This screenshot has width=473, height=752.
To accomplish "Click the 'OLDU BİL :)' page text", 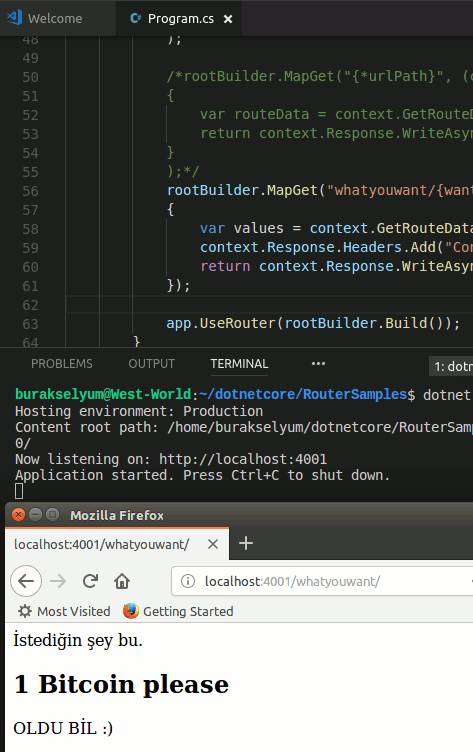I will 63,728.
